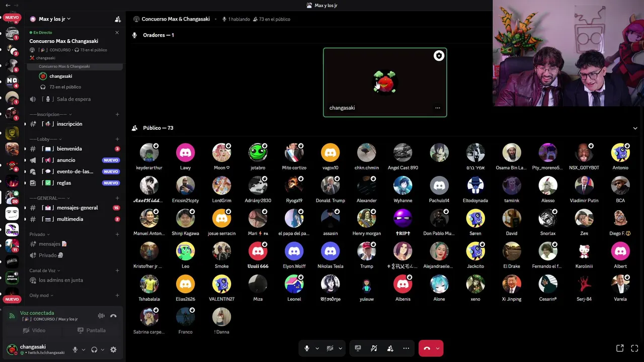Share your screen from stage control bar
644x362 pixels.
358,348
